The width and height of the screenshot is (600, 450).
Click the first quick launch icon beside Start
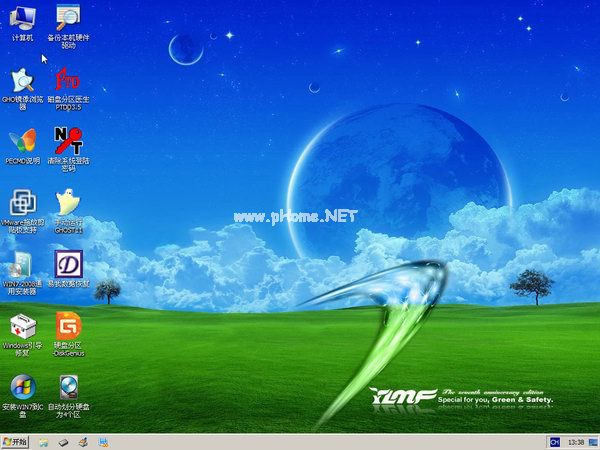42,441
